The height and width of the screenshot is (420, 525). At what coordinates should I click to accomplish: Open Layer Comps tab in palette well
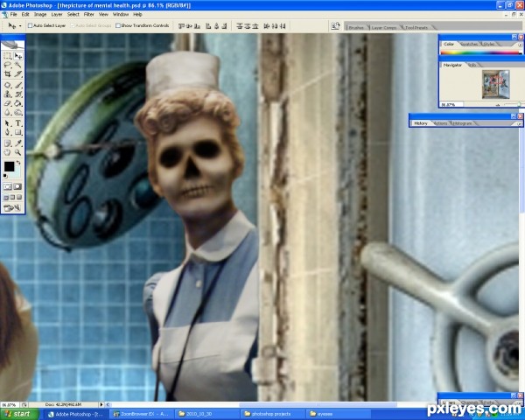click(x=384, y=27)
